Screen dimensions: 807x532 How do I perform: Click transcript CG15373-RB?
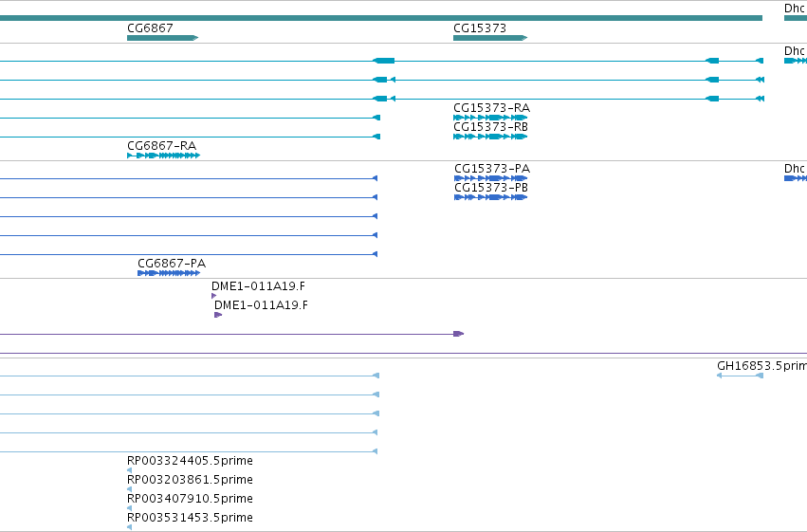tap(490, 137)
